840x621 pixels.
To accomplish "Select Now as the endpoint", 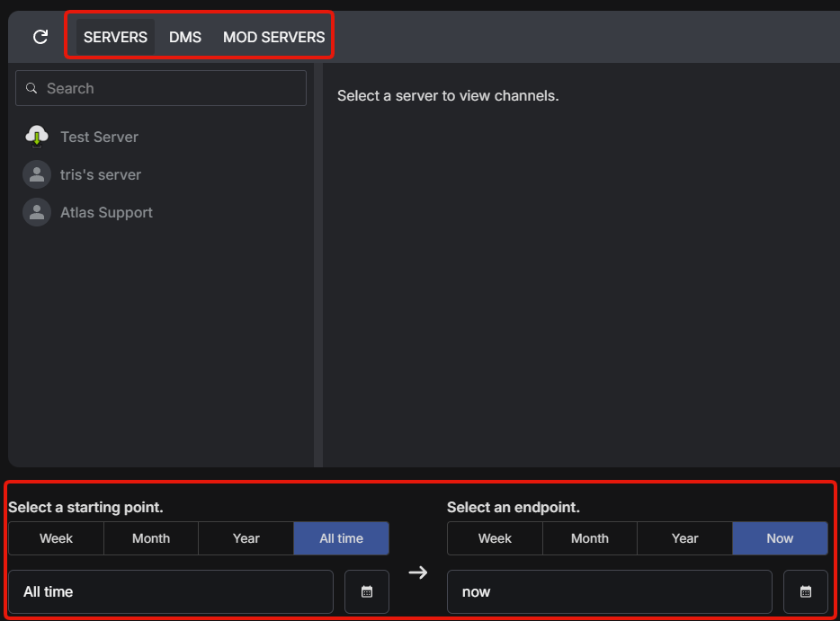I will (780, 538).
